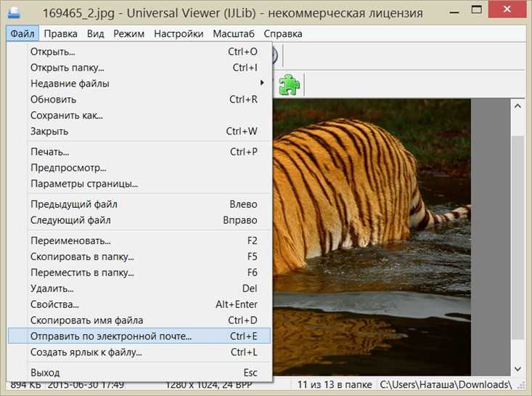This screenshot has width=532, height=396.
Task: Click the vertical scrollbar up arrow
Action: tap(517, 106)
